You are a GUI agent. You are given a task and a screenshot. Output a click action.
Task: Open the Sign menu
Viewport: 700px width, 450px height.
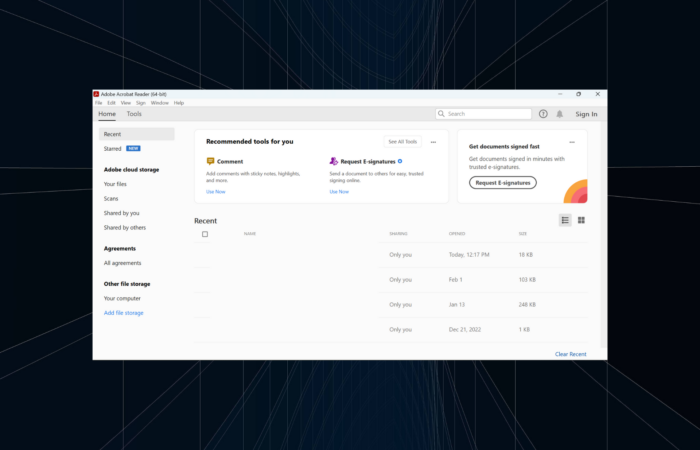coord(141,103)
